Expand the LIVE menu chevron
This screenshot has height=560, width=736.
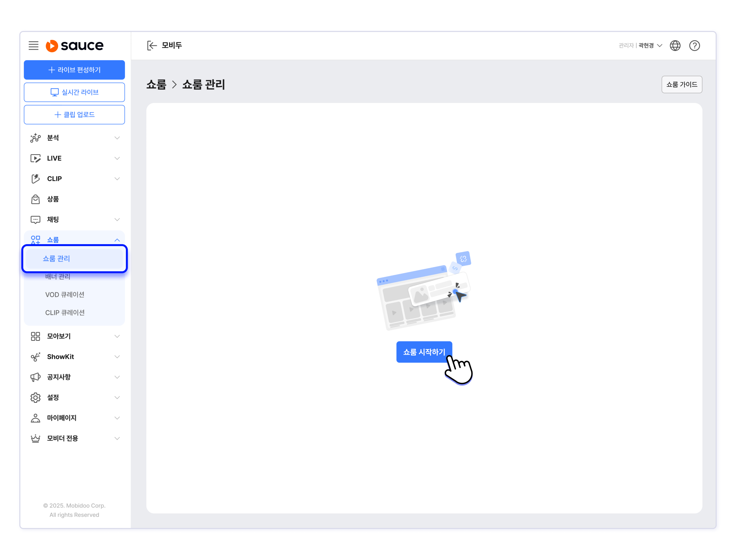pos(117,158)
